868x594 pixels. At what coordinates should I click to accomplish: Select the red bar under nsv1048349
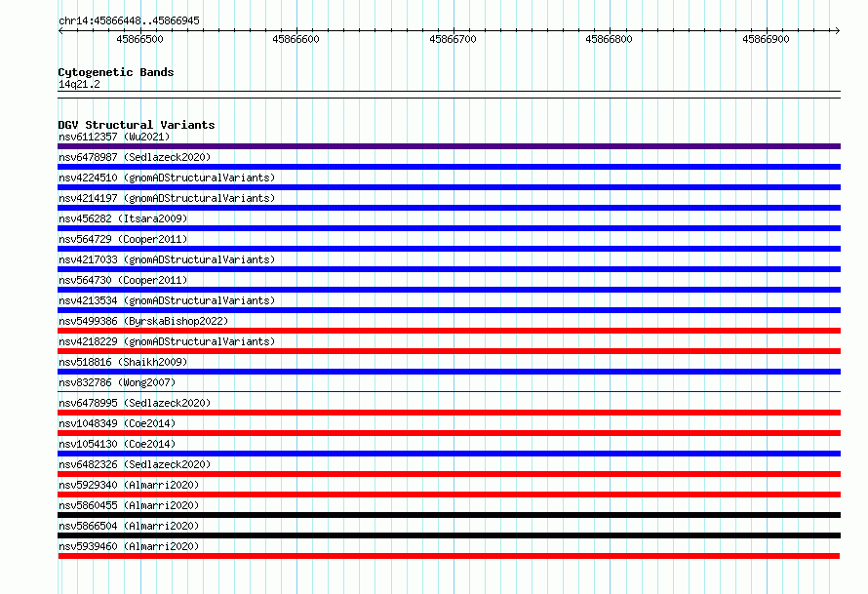pyautogui.click(x=449, y=433)
